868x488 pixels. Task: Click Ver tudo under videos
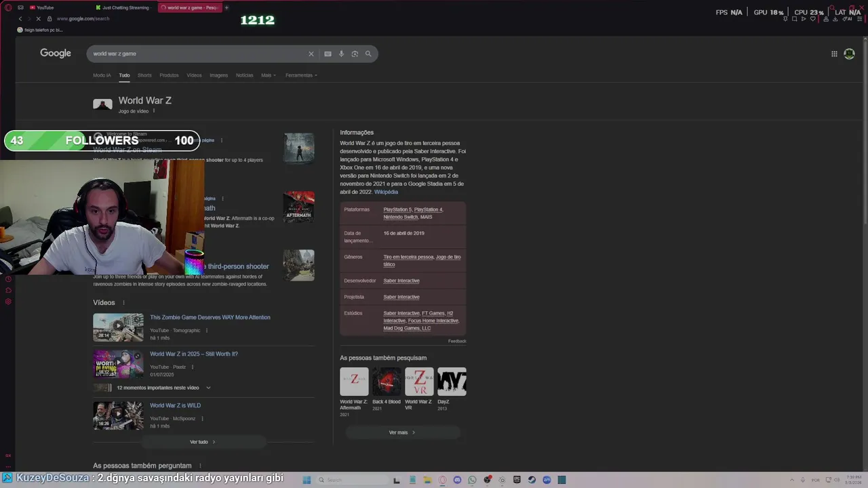click(x=202, y=442)
